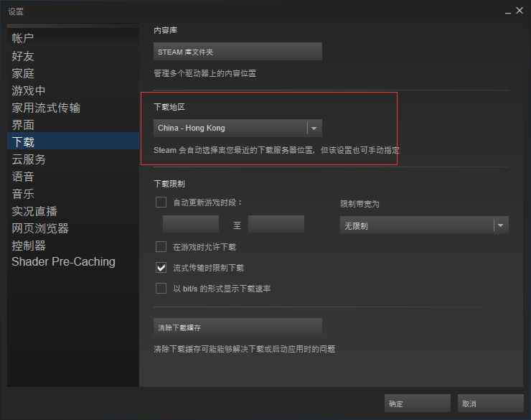Click the 清除下载缓存 button
The image size is (531, 420).
tap(238, 327)
